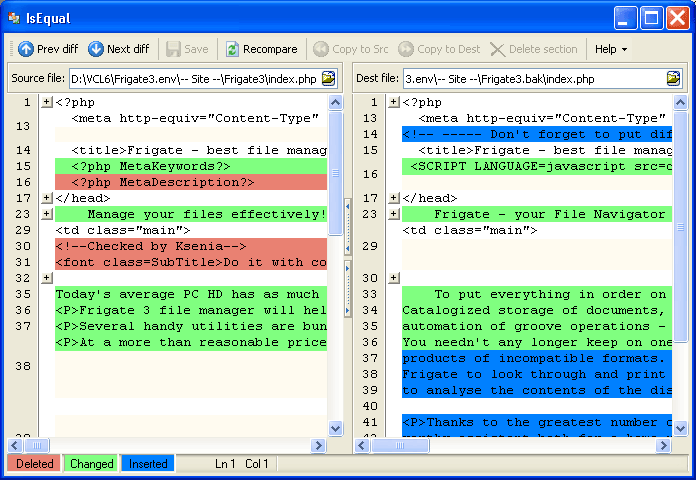Jump to the previous diff
The image size is (696, 480).
[x=48, y=49]
